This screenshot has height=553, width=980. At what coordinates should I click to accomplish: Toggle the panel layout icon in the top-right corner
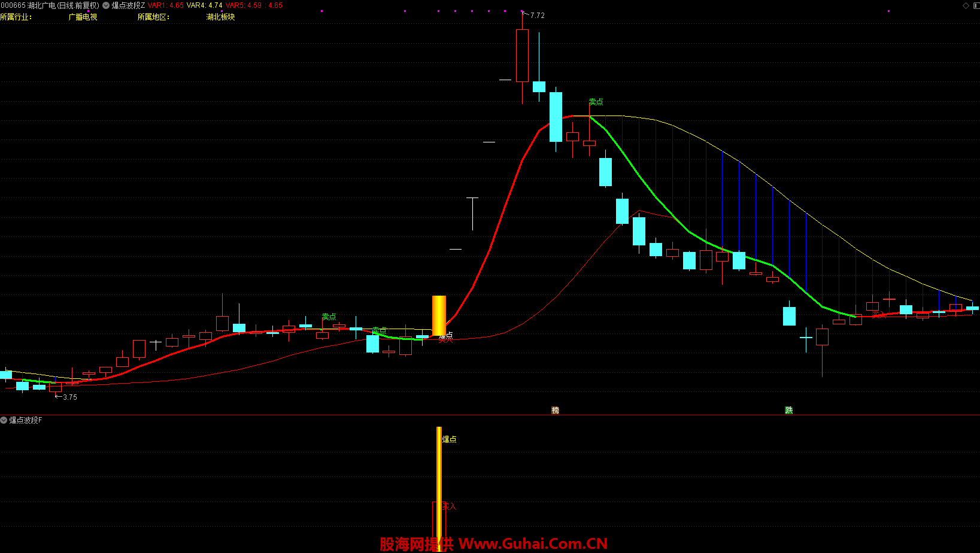pos(975,5)
